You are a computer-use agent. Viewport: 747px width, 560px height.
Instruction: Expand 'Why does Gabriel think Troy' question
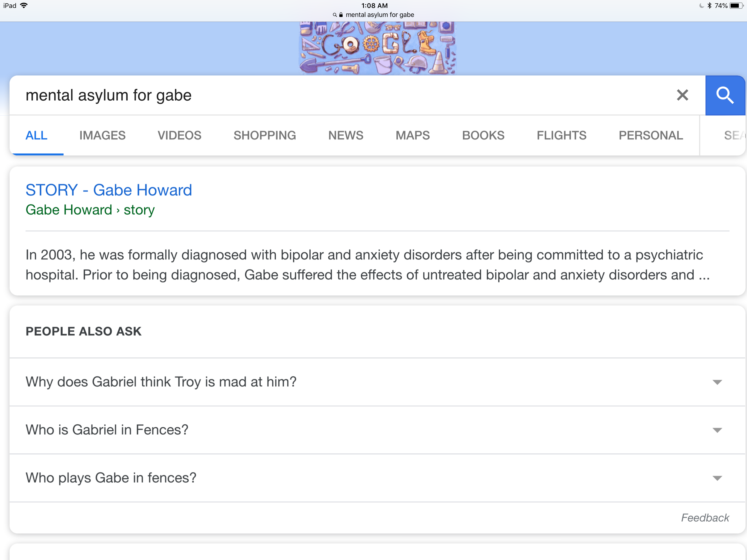pos(717,382)
